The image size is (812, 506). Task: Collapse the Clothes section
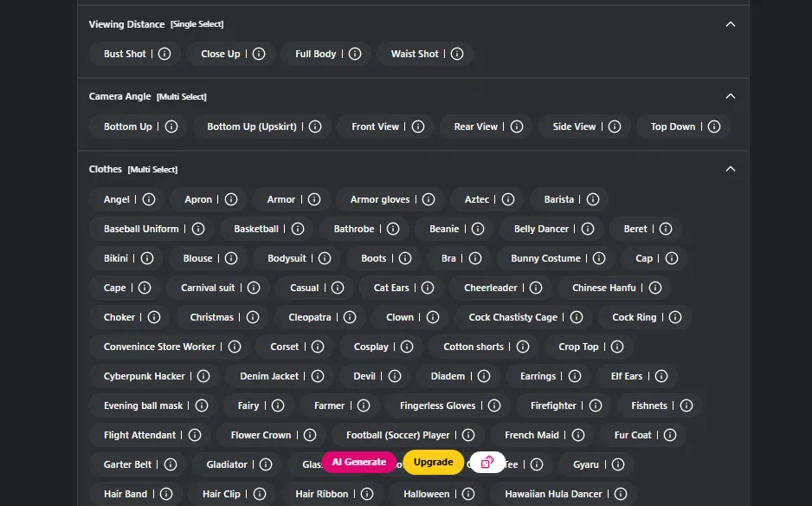731,169
